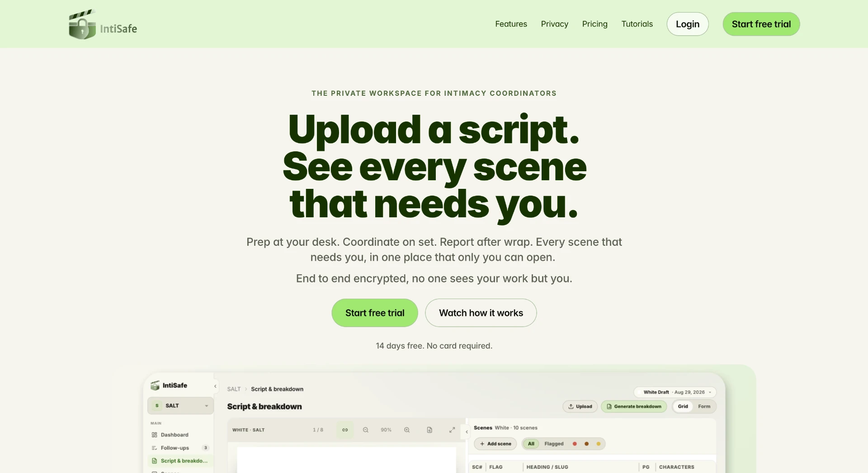Click the document search icon in the viewer toolbar

point(429,430)
